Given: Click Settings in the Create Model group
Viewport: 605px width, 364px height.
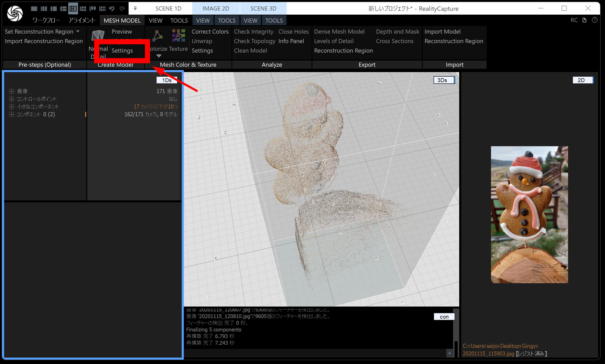Looking at the screenshot, I should [122, 51].
